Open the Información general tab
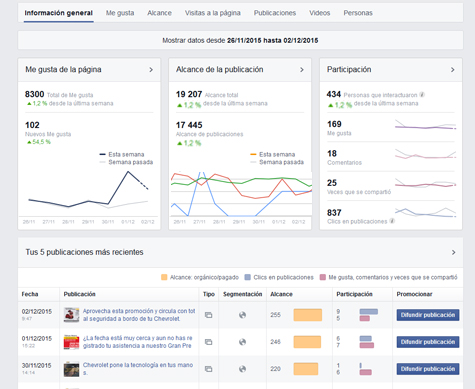 [x=59, y=13]
